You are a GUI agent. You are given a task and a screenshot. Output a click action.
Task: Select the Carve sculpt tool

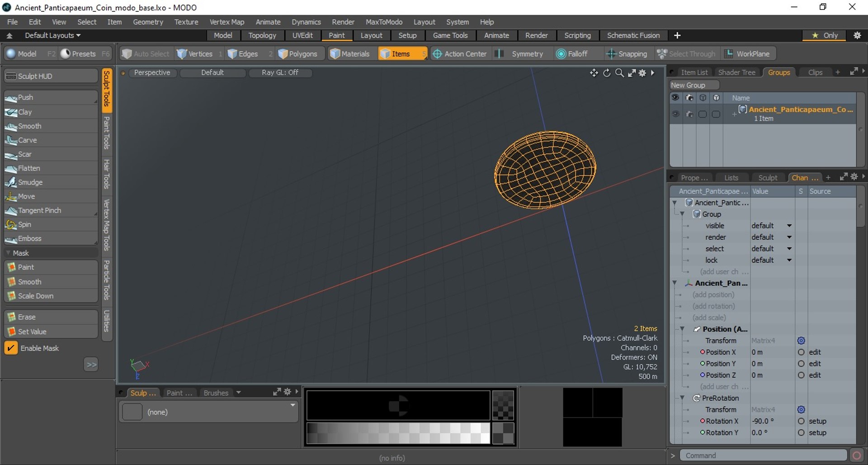[x=51, y=140]
